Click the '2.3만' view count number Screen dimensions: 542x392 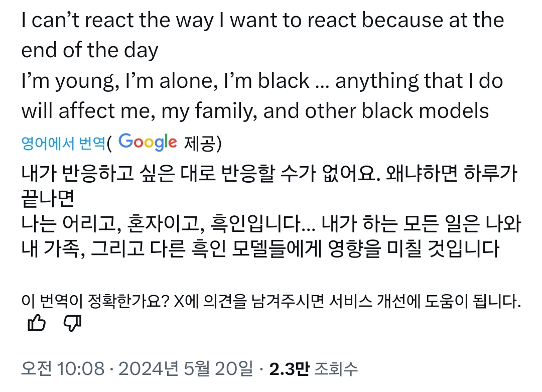pyautogui.click(x=288, y=369)
